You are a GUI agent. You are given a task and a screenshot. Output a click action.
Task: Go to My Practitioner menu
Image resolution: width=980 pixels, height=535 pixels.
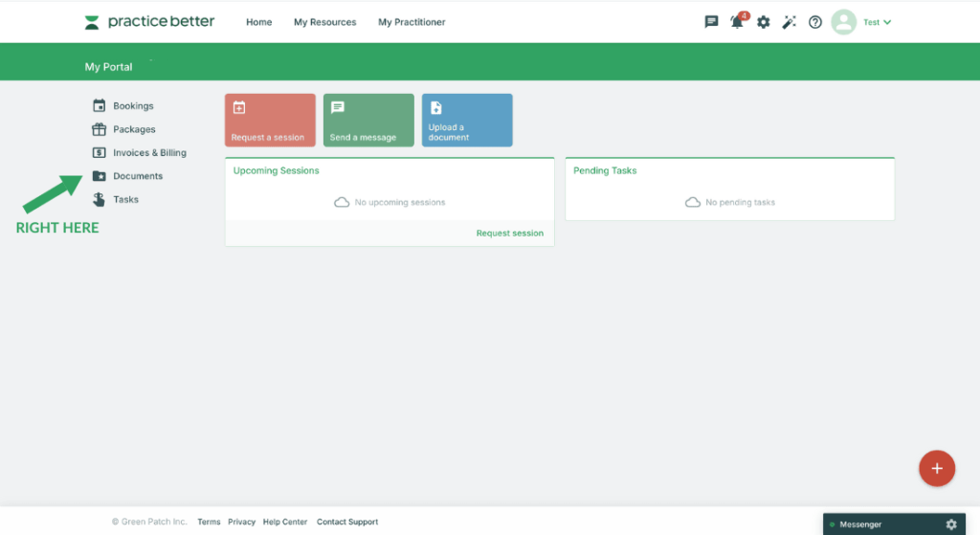[x=412, y=22]
